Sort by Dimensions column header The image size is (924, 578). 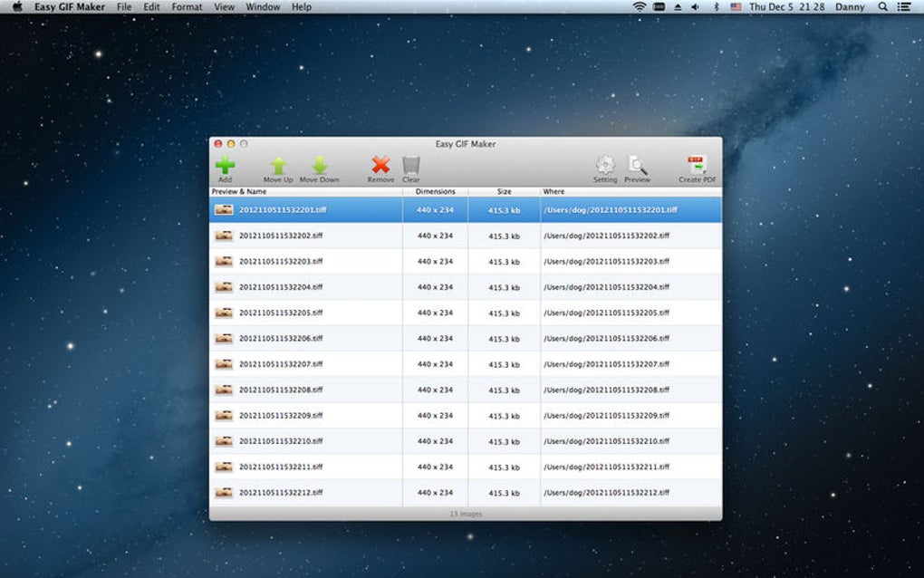pyautogui.click(x=436, y=191)
